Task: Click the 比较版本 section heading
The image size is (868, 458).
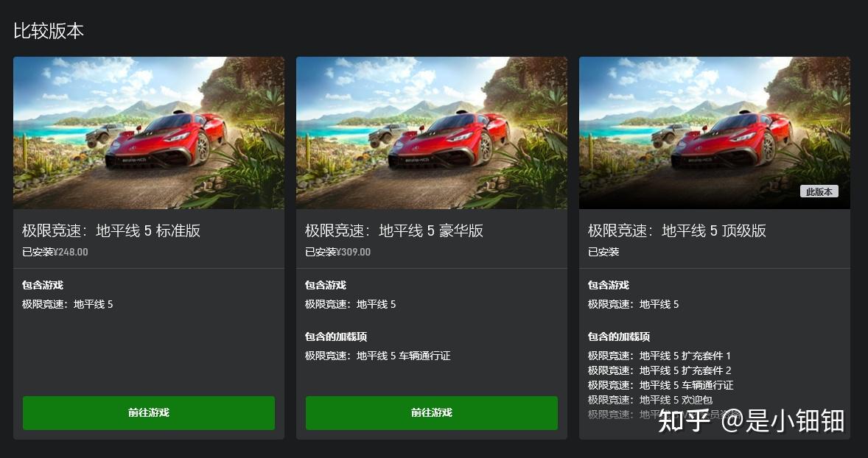Action: 49,30
